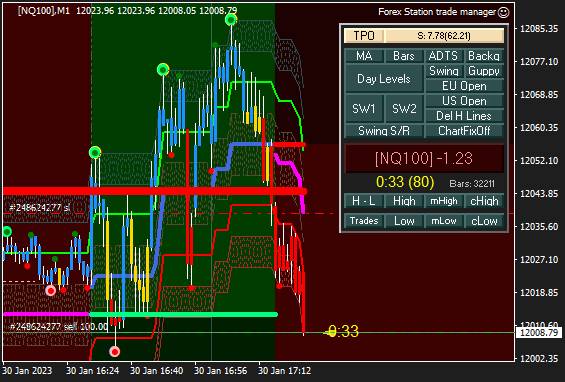Toggle the MA button in the panel

(x=364, y=56)
